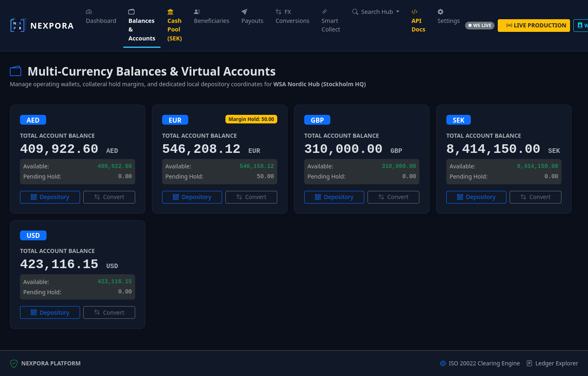The width and height of the screenshot is (588, 376).
Task: Click the AED currency badge
Action: pos(33,120)
